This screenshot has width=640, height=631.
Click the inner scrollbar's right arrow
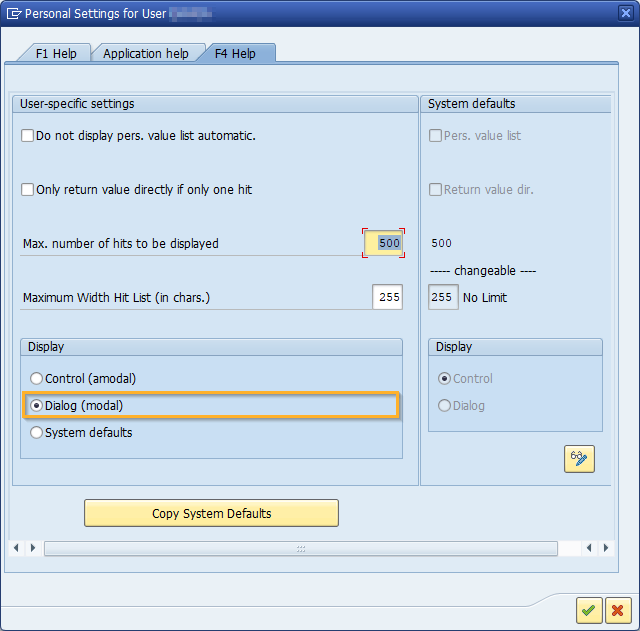[x=33, y=548]
